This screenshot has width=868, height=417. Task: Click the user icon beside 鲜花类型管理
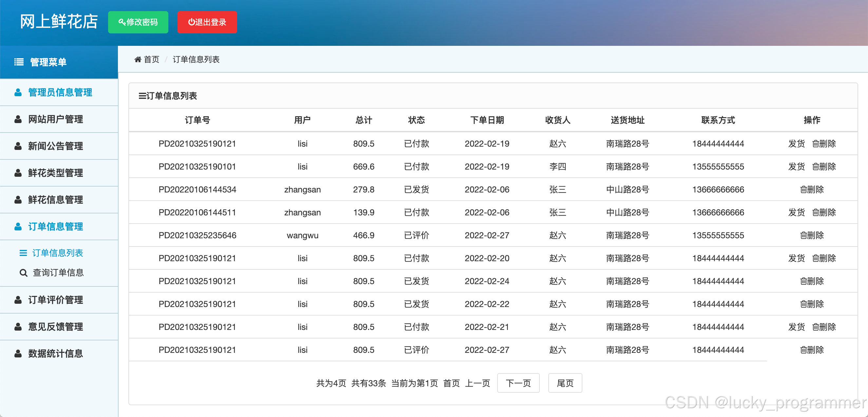[x=18, y=173]
